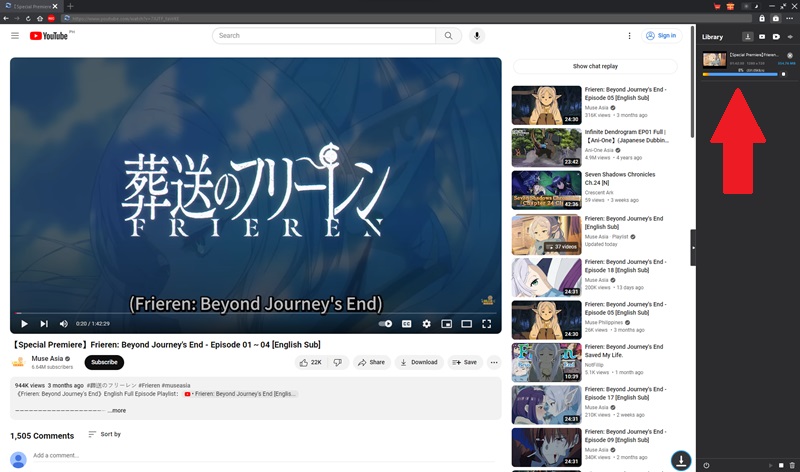This screenshot has width=800, height=472.
Task: Show chat replay
Action: point(595,66)
